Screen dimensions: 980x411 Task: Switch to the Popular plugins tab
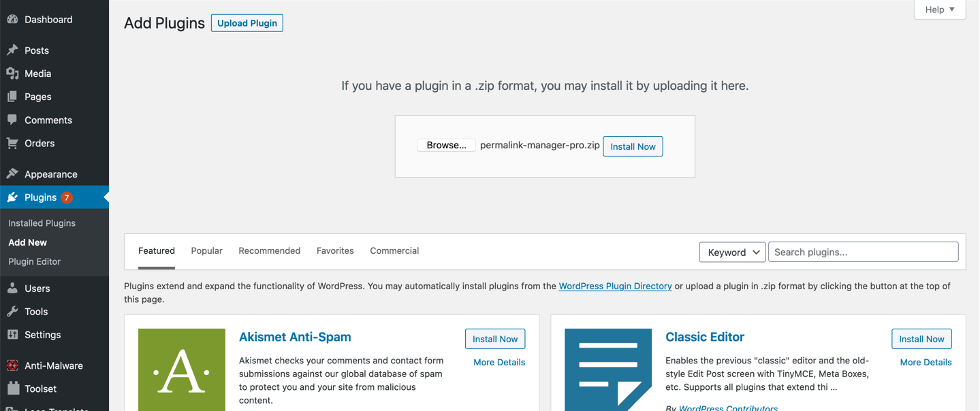point(206,250)
